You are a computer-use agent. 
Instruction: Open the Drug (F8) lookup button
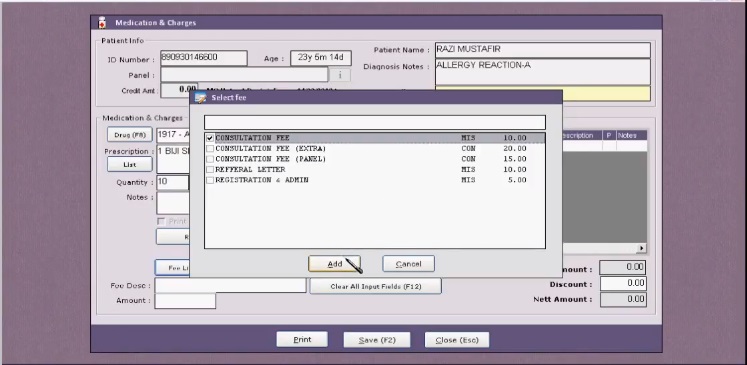(130, 135)
